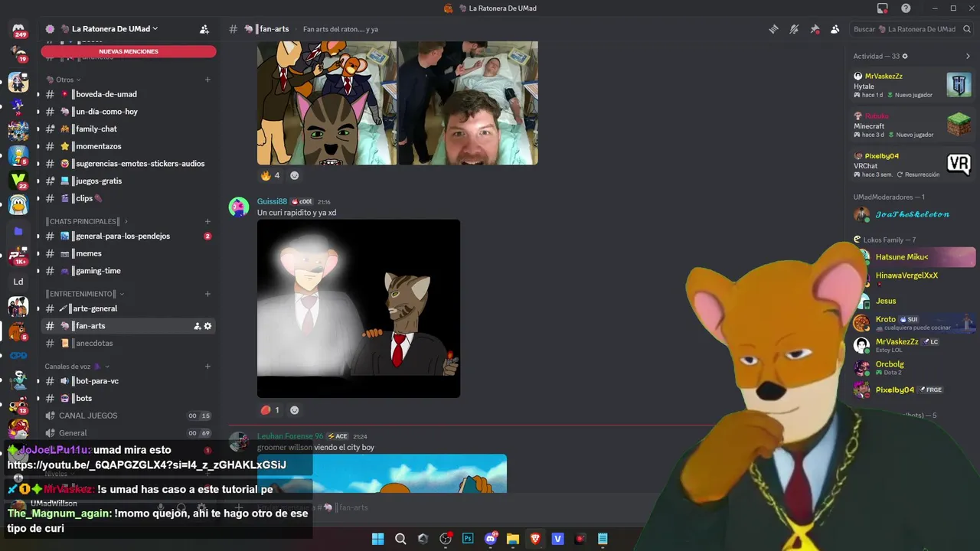Toggle the member list icon

835,29
